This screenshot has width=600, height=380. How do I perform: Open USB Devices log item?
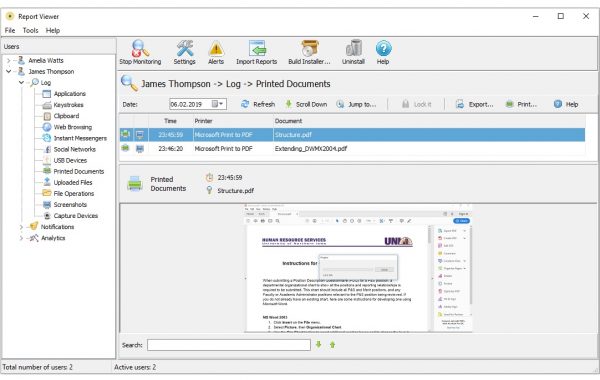pyautogui.click(x=70, y=160)
